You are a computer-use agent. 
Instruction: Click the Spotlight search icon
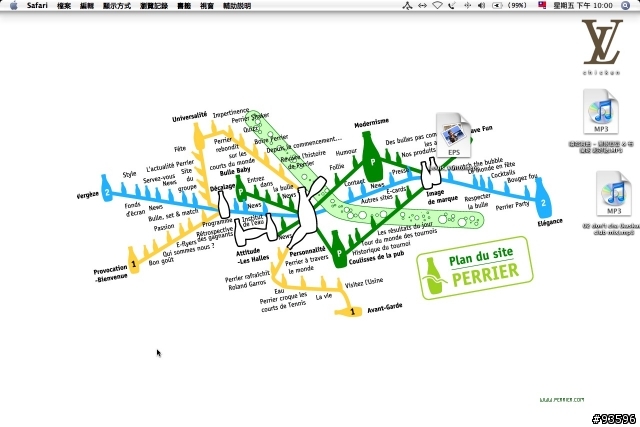(x=626, y=5)
